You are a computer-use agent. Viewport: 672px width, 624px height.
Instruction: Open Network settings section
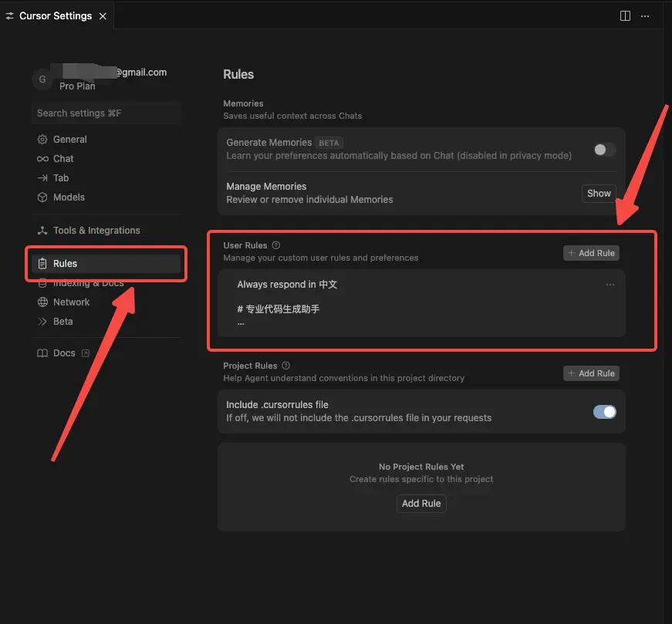coord(71,302)
